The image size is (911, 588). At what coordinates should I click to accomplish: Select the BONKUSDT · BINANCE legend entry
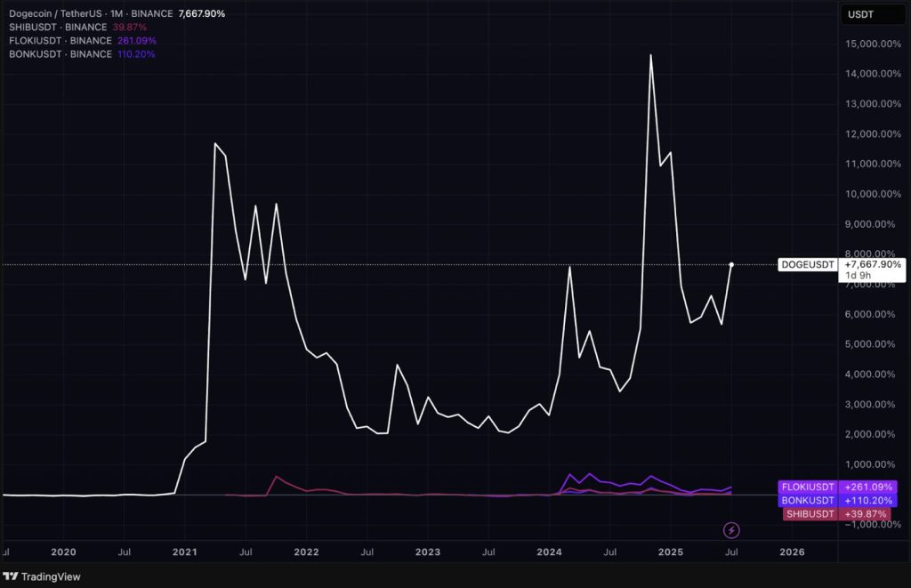[x=60, y=54]
